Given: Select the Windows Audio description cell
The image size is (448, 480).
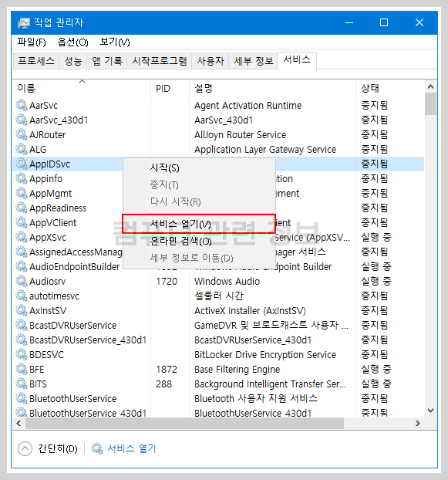Looking at the screenshot, I should pyautogui.click(x=227, y=282).
